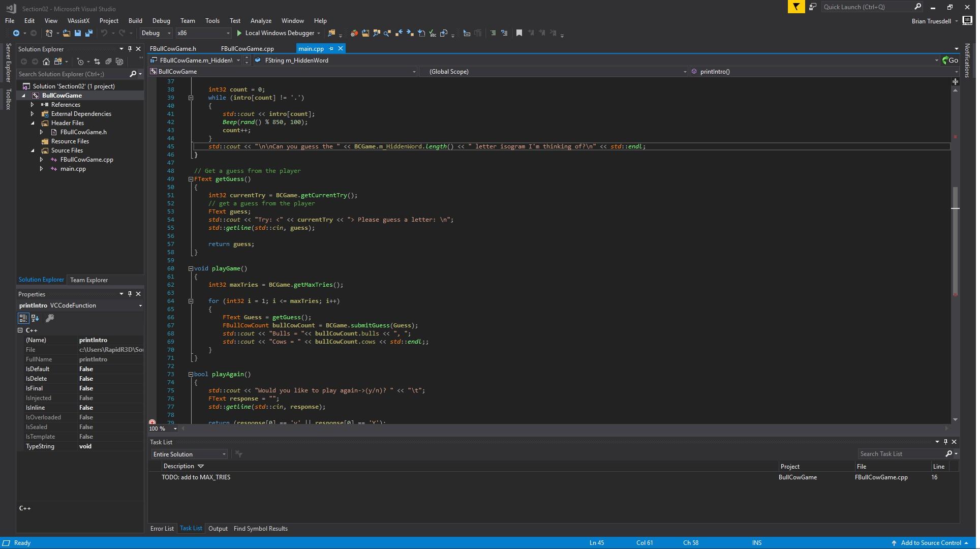Image resolution: width=980 pixels, height=549 pixels.
Task: Click the editor vertical scrollbar thumb
Action: coord(955,241)
